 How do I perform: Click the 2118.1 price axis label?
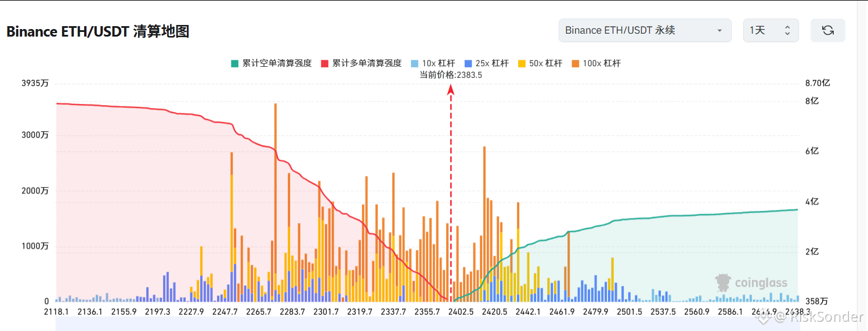[x=56, y=312]
